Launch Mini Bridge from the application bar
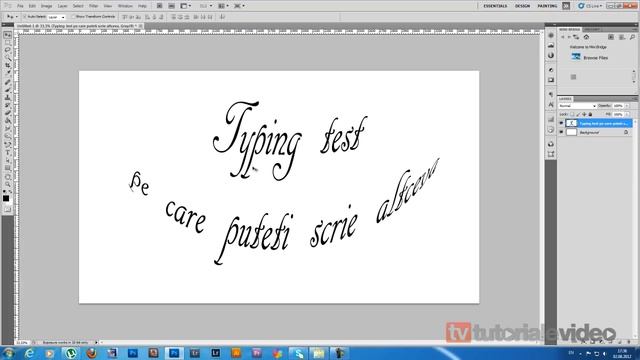This screenshot has height=360, width=640. click(x=171, y=6)
